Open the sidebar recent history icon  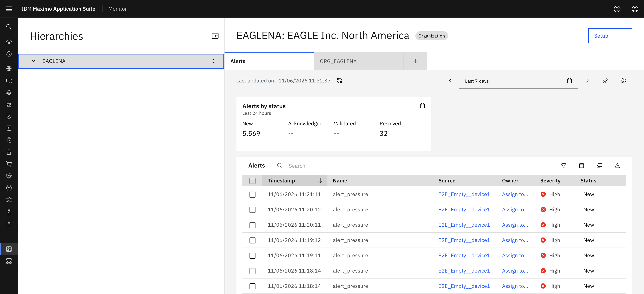point(9,54)
